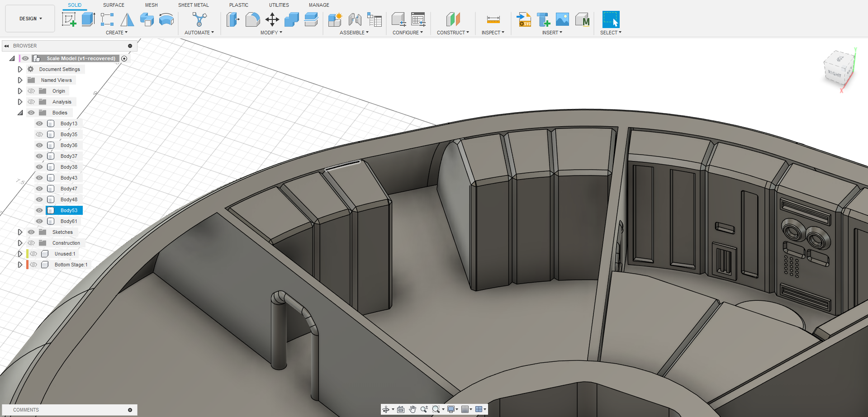Switch to the Plastic tab
This screenshot has height=417, width=868.
pos(239,5)
